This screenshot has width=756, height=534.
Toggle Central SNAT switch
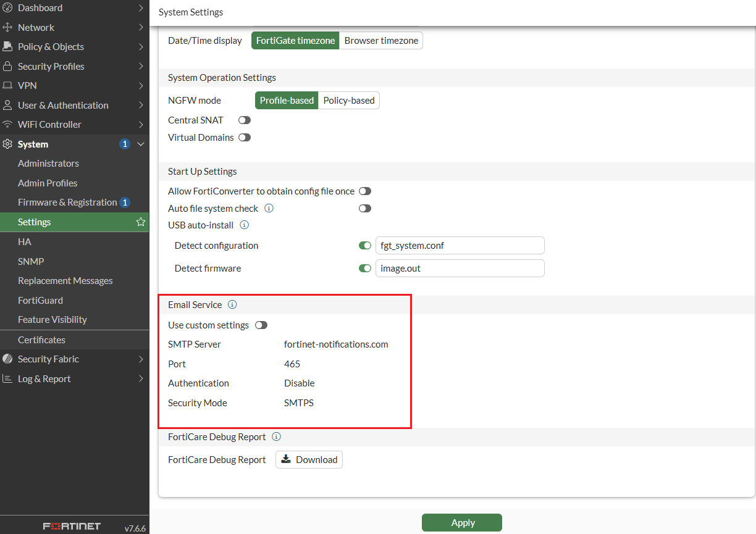245,120
